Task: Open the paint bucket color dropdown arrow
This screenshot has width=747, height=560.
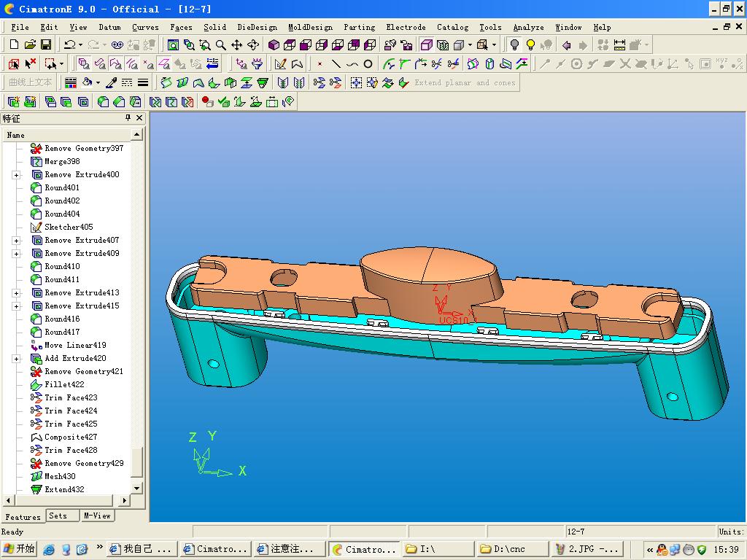Action: coord(98,83)
